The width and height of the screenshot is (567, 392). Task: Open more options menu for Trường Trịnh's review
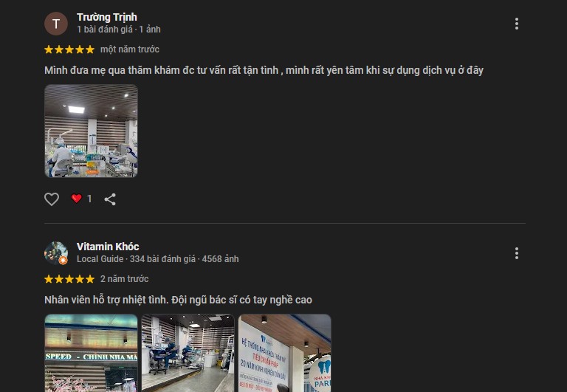516,24
